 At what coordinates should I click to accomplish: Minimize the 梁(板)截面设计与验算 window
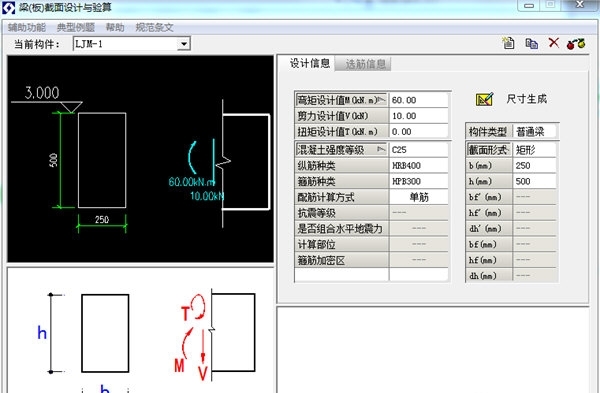coord(530,5)
